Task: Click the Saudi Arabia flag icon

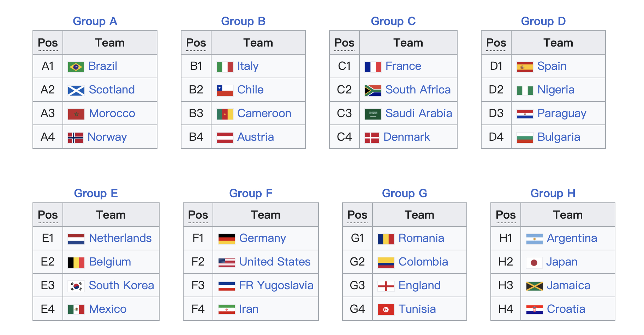Action: tap(373, 114)
